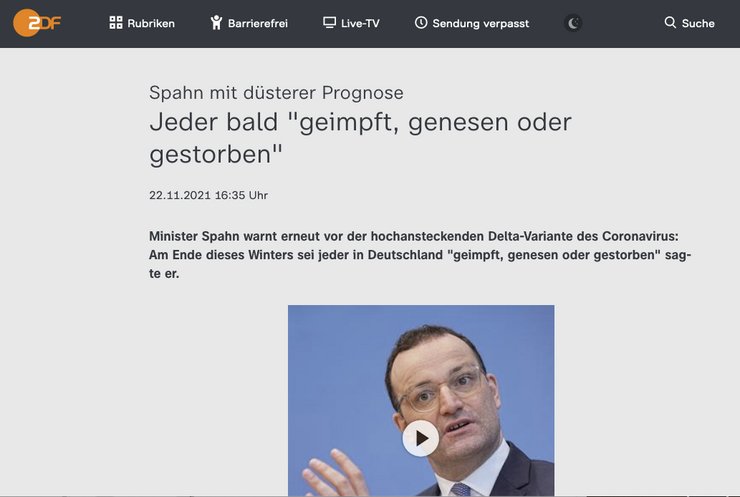Click the magnifying glass search icon
740x497 pixels.
[670, 22]
